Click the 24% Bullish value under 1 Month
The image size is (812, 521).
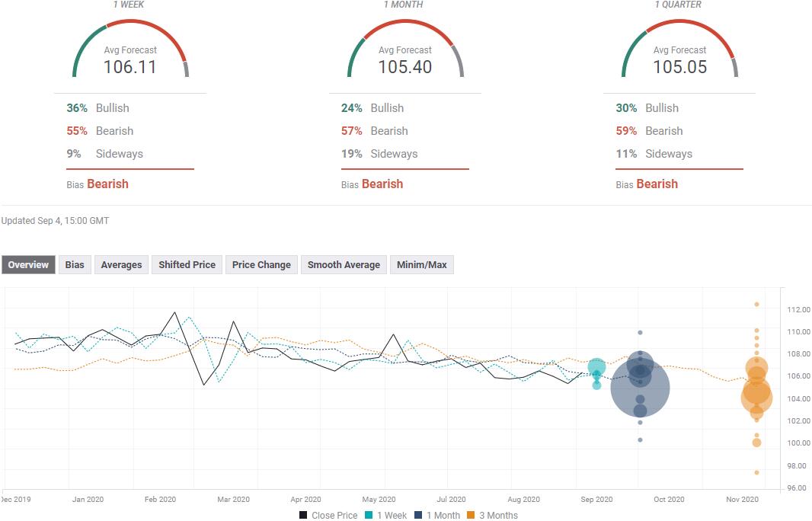tap(352, 108)
